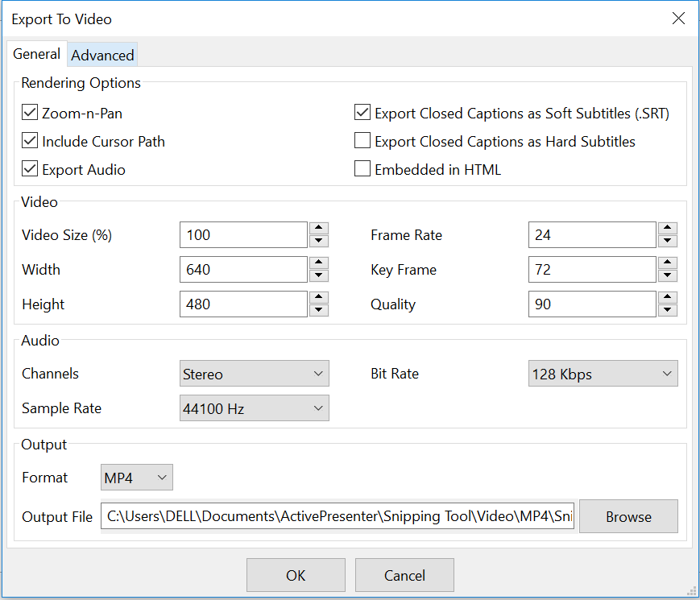Open the Channels Stereo dropdown

pos(254,374)
